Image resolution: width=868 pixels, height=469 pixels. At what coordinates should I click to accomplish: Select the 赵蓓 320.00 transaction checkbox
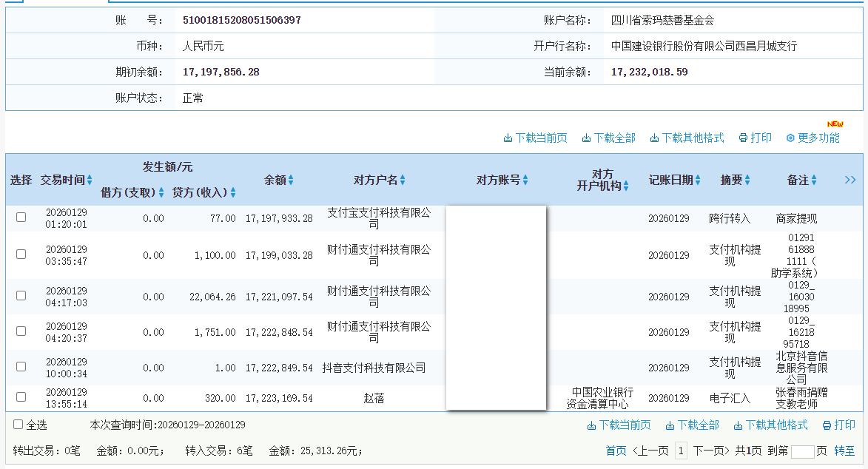pos(21,397)
